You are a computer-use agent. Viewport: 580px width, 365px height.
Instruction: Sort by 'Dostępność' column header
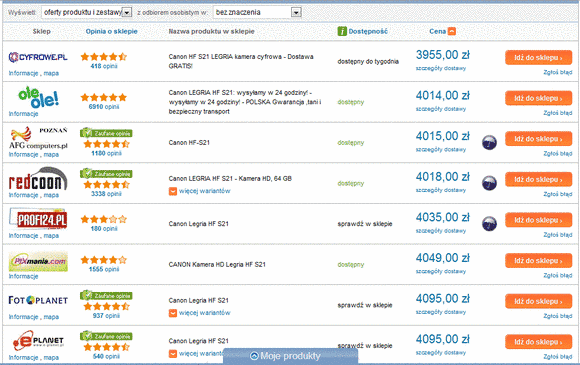[x=368, y=31]
